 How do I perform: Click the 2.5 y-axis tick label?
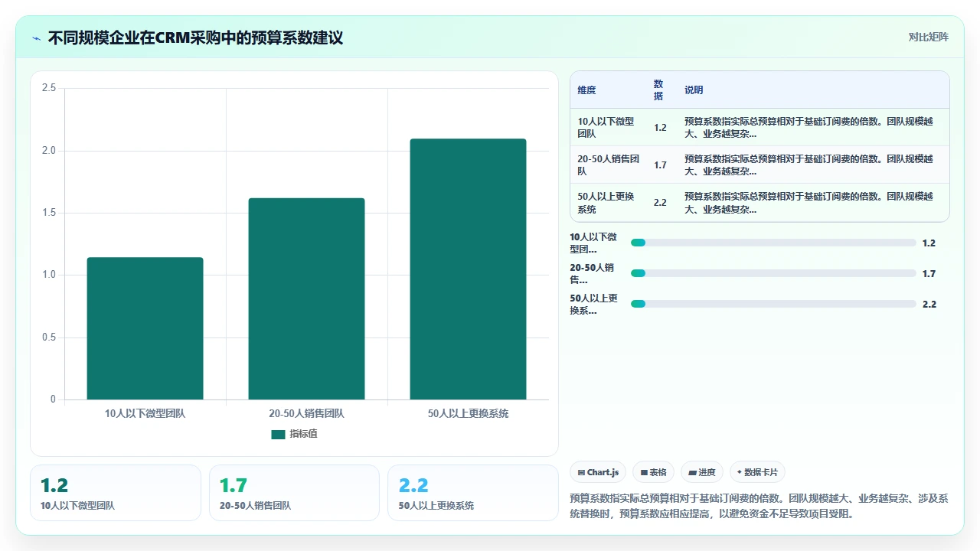pyautogui.click(x=49, y=88)
